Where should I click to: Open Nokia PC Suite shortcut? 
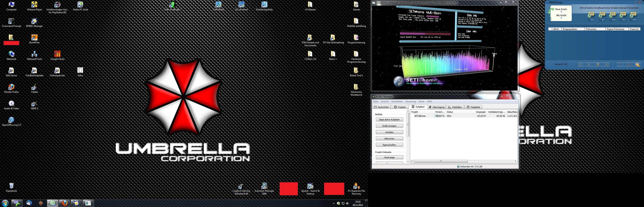point(80,6)
